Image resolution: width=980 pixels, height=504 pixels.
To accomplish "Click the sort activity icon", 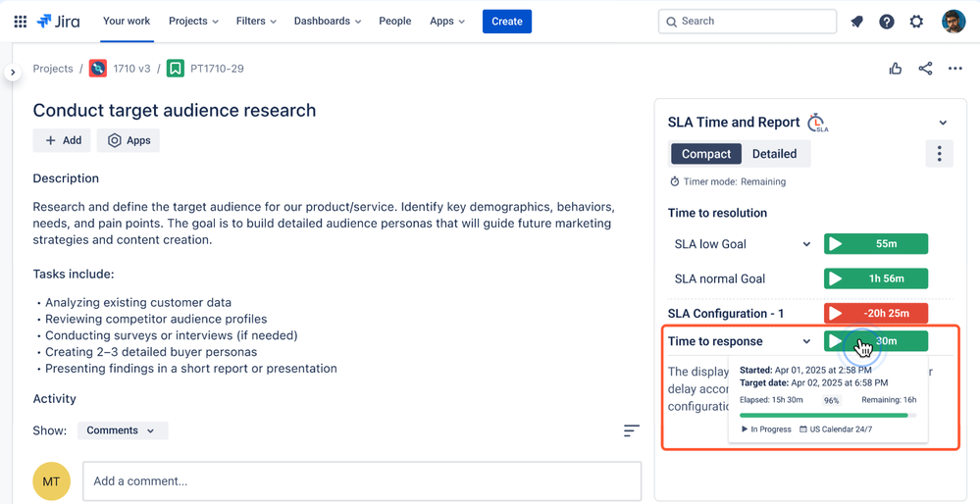I will [x=631, y=430].
